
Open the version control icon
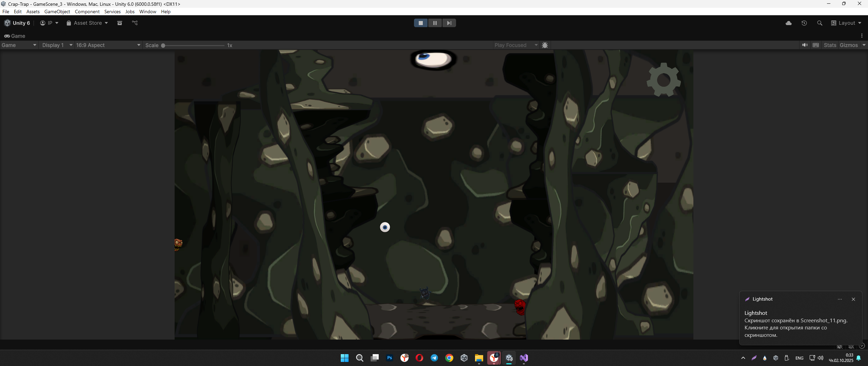[135, 23]
